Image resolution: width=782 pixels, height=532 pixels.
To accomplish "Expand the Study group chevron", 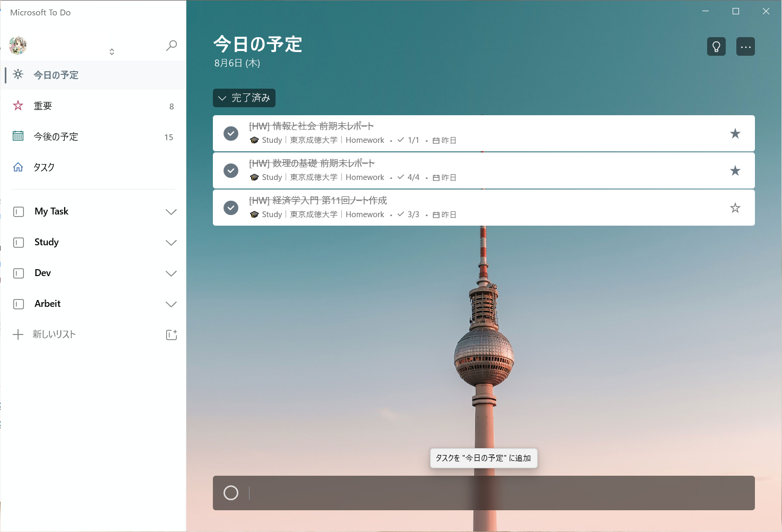I will pyautogui.click(x=171, y=243).
